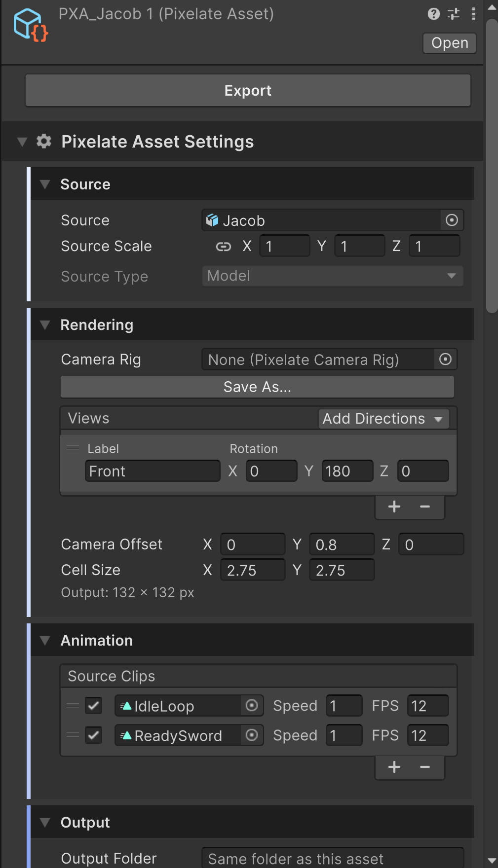This screenshot has height=868, width=498.
Task: Click the scrollbar down arrow
Action: coord(492,861)
